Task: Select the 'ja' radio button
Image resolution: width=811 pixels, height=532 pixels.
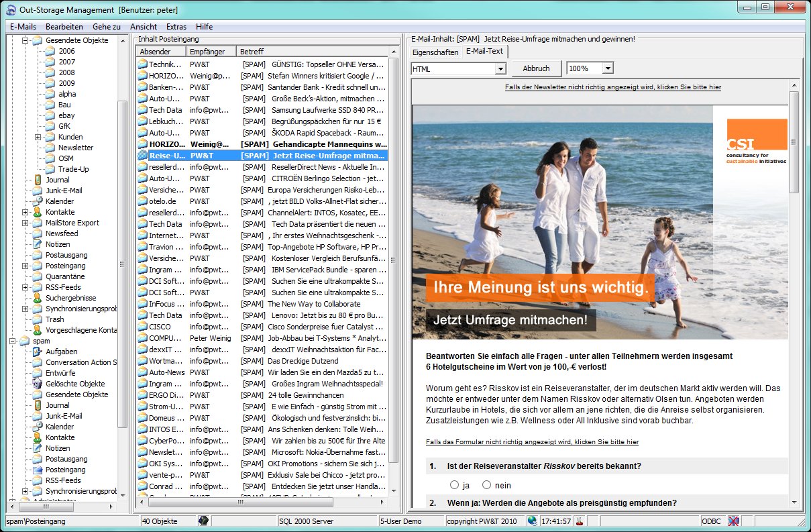Action: pos(455,485)
